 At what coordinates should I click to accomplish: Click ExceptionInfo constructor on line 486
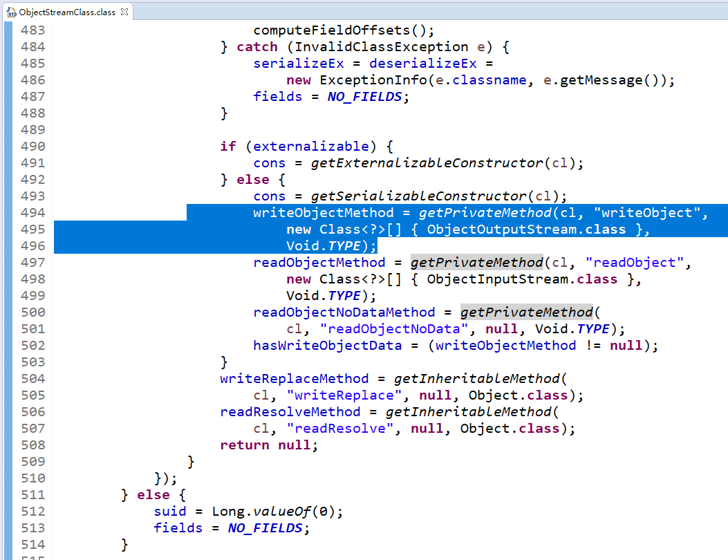point(373,80)
